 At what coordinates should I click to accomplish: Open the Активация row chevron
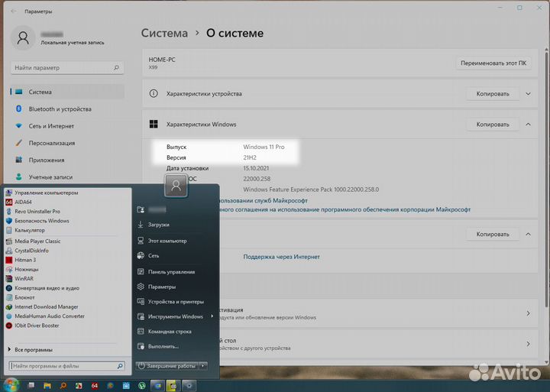click(528, 313)
